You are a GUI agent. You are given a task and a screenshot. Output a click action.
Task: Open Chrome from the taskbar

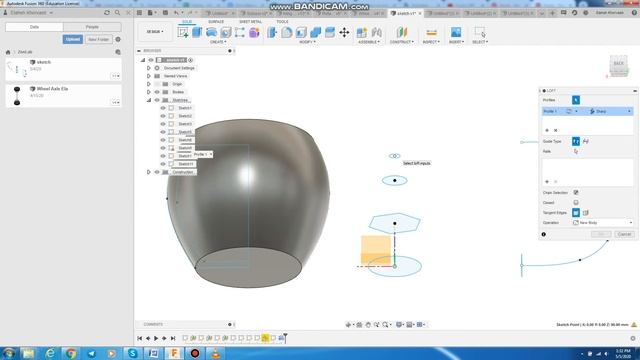tap(71, 353)
